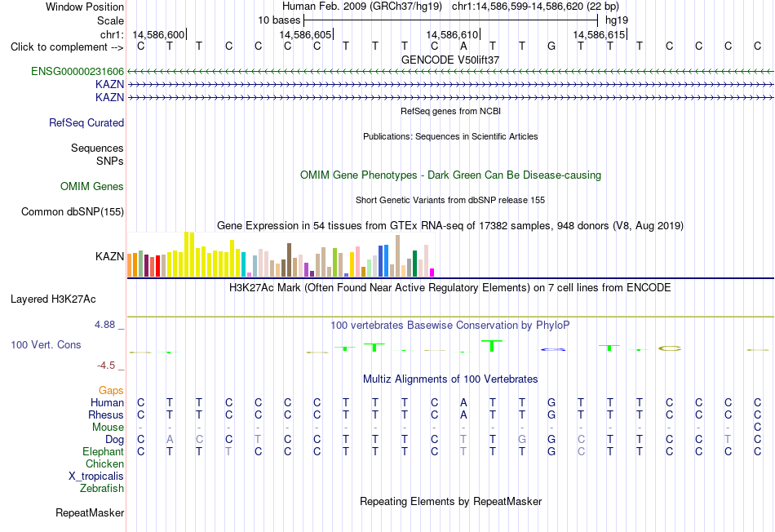Viewport: 775px width, 532px height.
Task: Open the RefSeq Curated track label
Action: click(x=86, y=122)
